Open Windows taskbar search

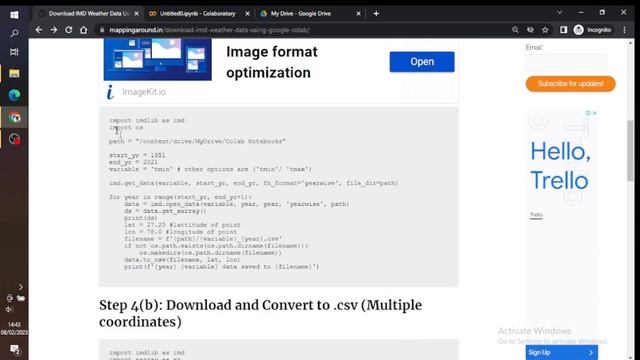point(14,33)
